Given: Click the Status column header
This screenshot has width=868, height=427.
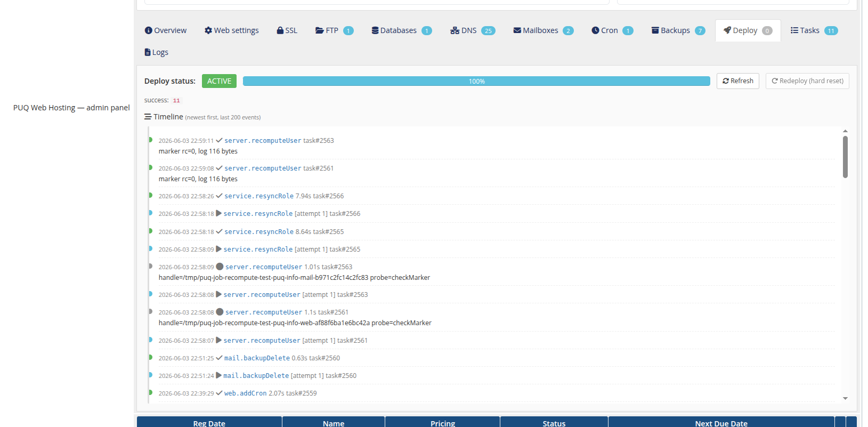Looking at the screenshot, I should point(554,422).
